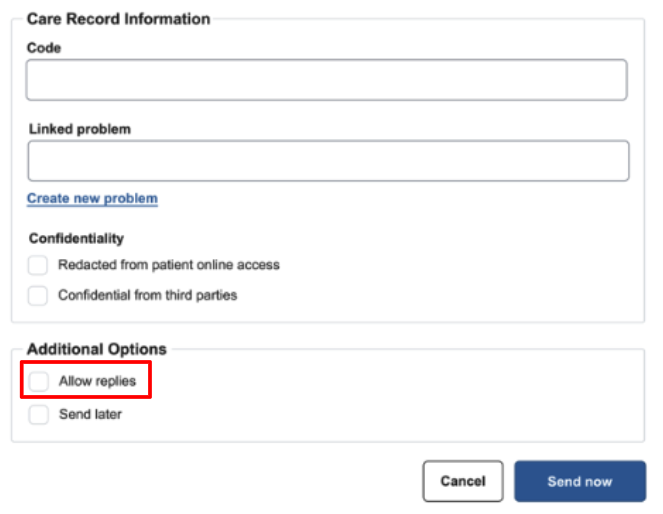
Task: Check the Allow replies box
Action: pos(38,381)
